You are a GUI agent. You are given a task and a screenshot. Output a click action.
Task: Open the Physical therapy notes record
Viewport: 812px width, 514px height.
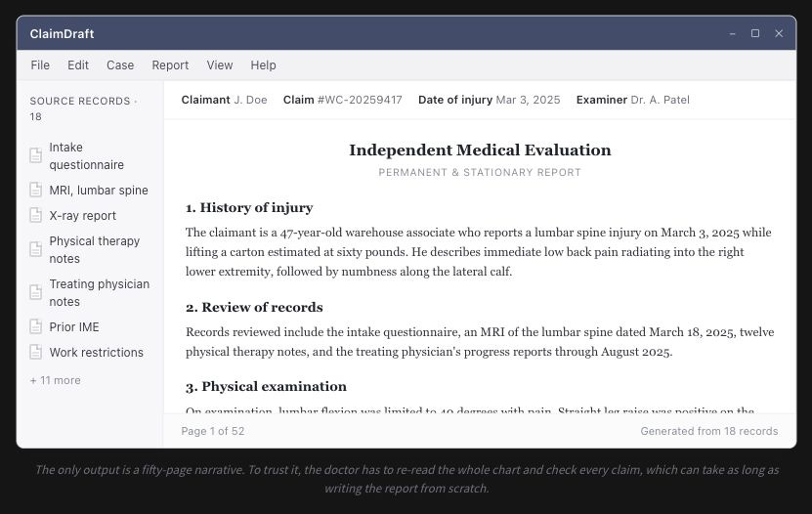(90, 249)
